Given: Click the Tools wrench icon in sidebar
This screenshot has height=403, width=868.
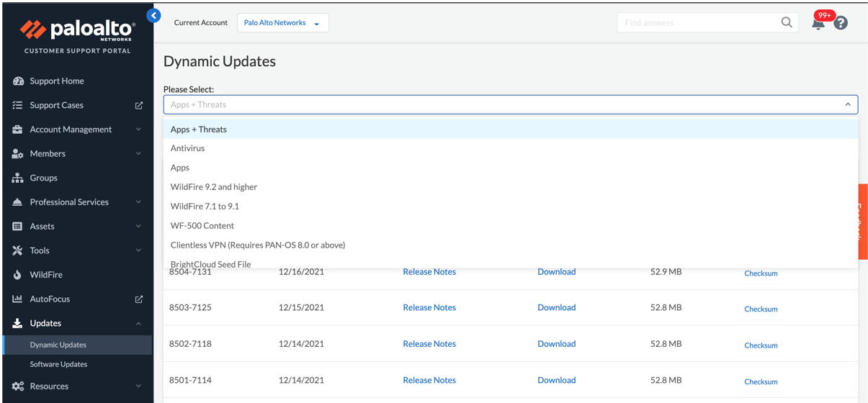Looking at the screenshot, I should click(x=17, y=250).
